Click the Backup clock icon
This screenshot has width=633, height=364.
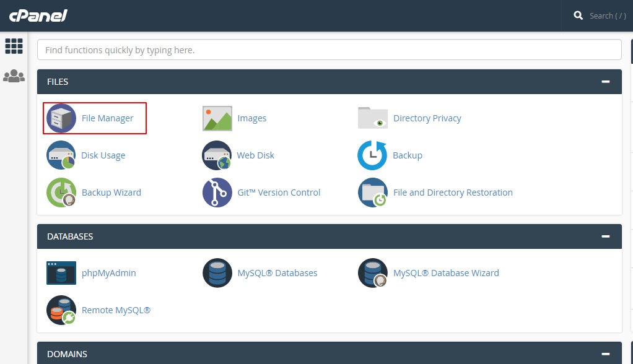pos(372,155)
